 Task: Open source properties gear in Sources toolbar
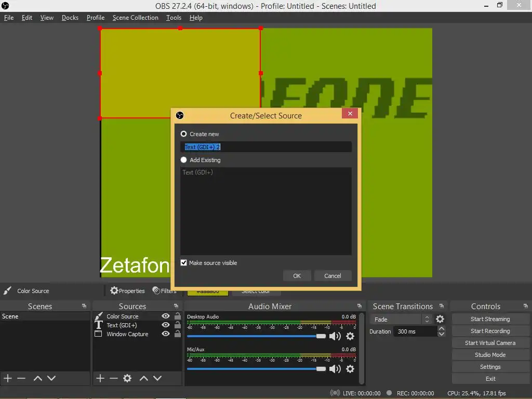[x=127, y=378]
